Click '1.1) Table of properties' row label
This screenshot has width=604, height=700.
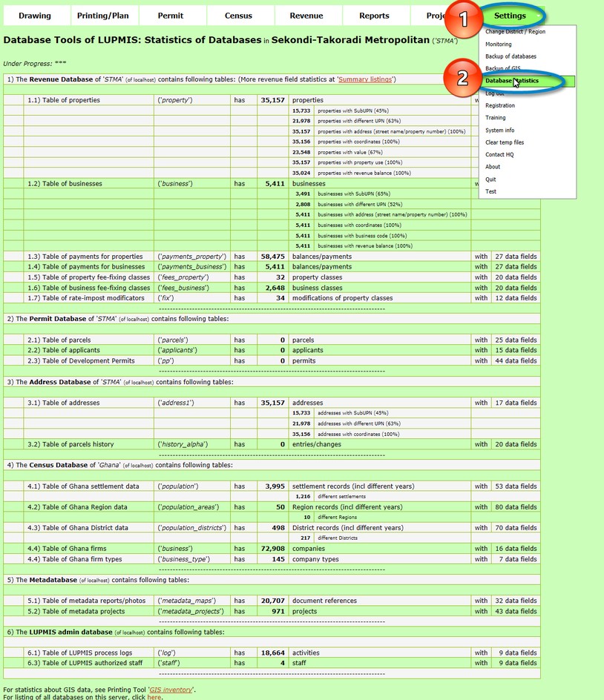(63, 100)
